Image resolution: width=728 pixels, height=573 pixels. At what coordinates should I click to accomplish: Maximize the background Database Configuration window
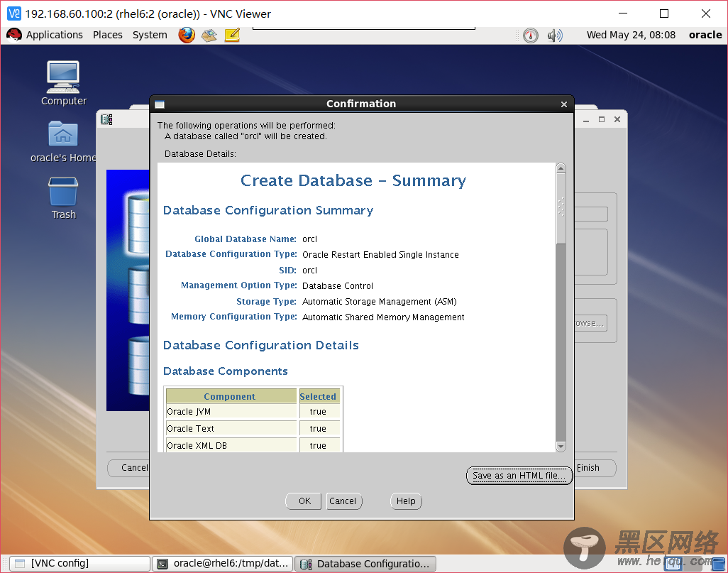tap(602, 119)
